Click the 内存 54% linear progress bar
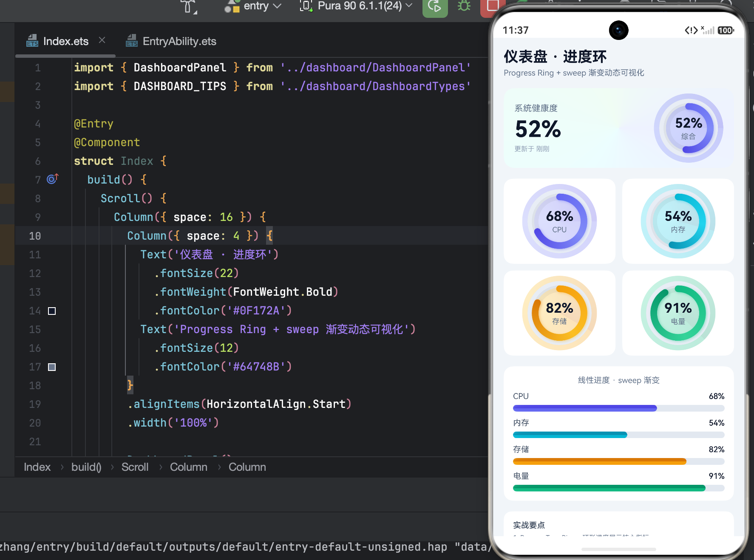 pos(618,435)
